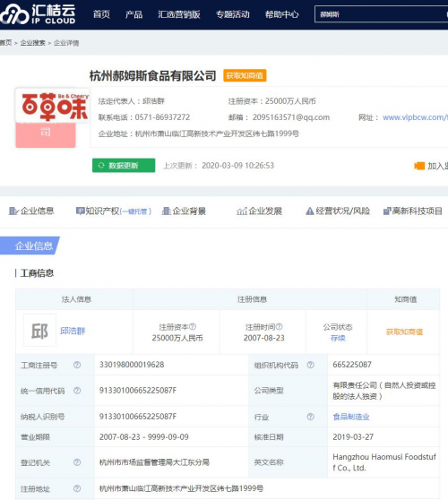Switch to the 企业背景 tab
The height and width of the screenshot is (500, 448).
184,211
